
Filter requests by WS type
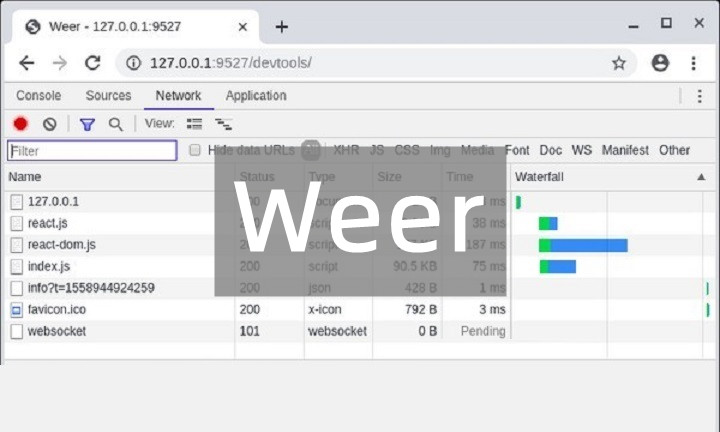[x=582, y=150]
